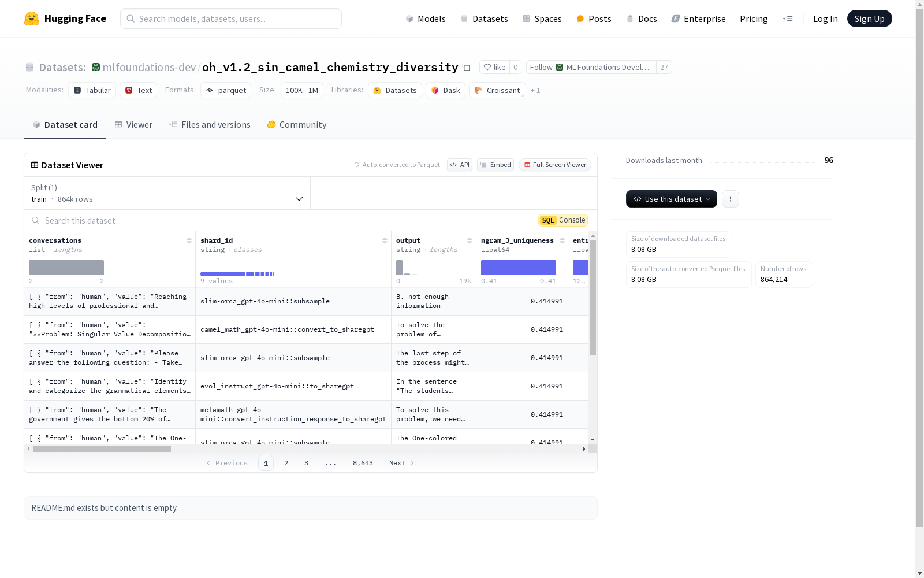Open Spaces from the top navigation
This screenshot has height=578, width=924.
coord(542,18)
